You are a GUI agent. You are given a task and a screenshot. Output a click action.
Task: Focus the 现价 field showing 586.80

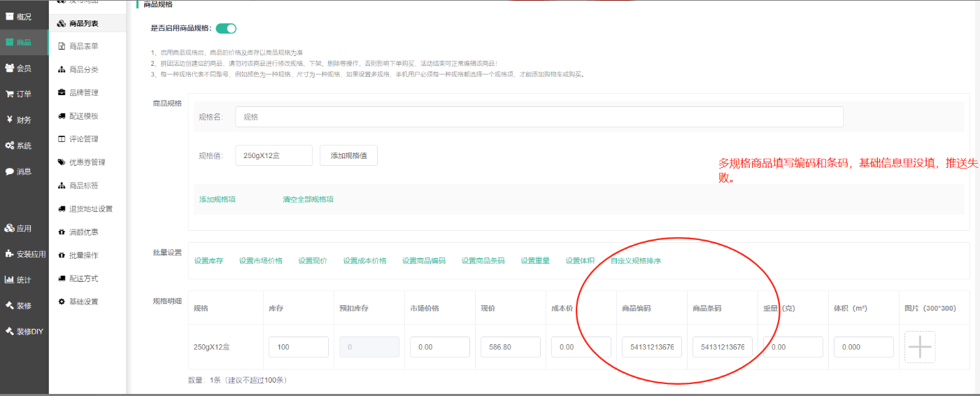click(510, 347)
